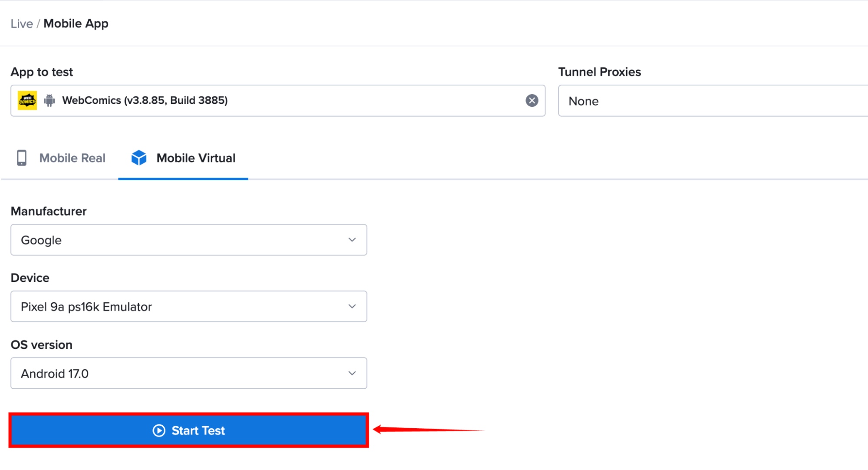
Task: Click the WebComics yellow app logo
Action: [x=27, y=100]
